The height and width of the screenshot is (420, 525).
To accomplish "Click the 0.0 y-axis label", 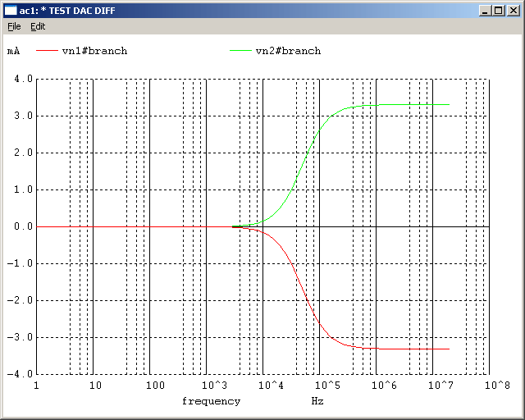I will (24, 226).
